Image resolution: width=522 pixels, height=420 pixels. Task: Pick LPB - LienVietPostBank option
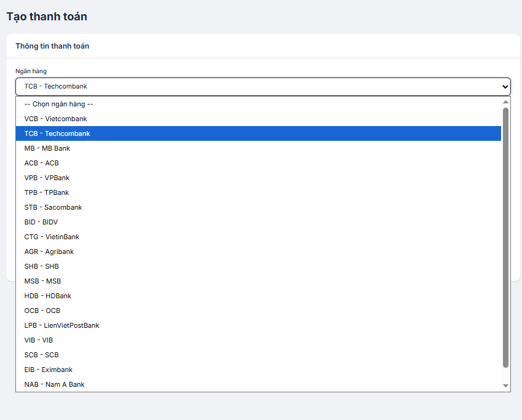(x=61, y=325)
